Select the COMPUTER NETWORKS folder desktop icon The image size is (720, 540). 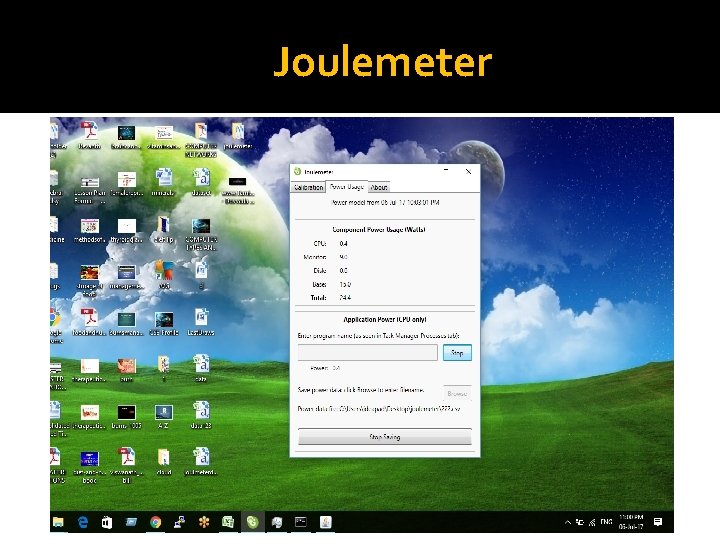[201, 140]
